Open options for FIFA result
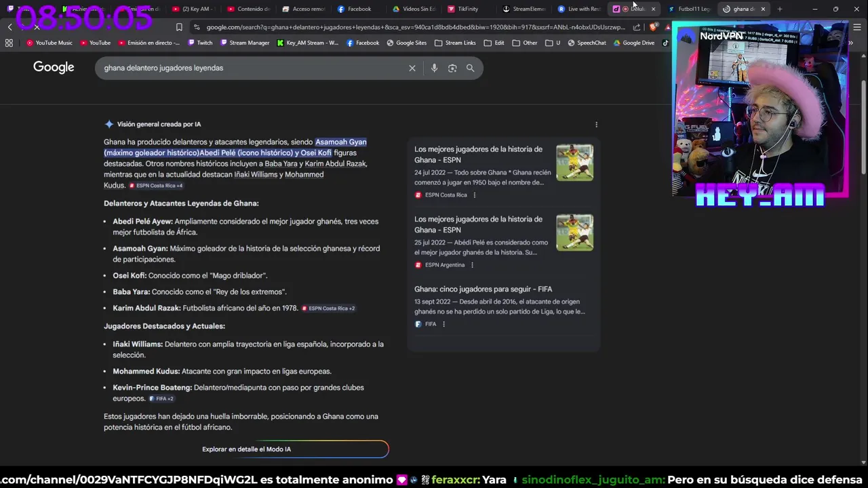This screenshot has width=868, height=488. (443, 325)
